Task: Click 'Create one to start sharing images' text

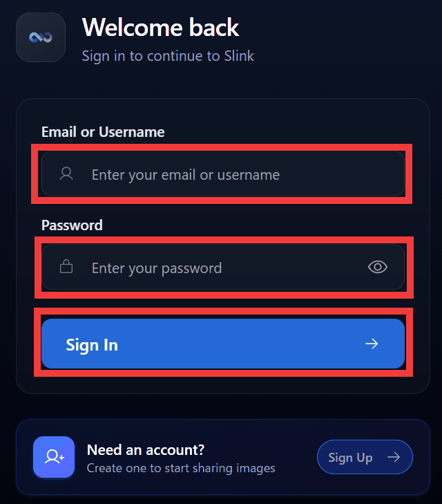Action: (181, 468)
